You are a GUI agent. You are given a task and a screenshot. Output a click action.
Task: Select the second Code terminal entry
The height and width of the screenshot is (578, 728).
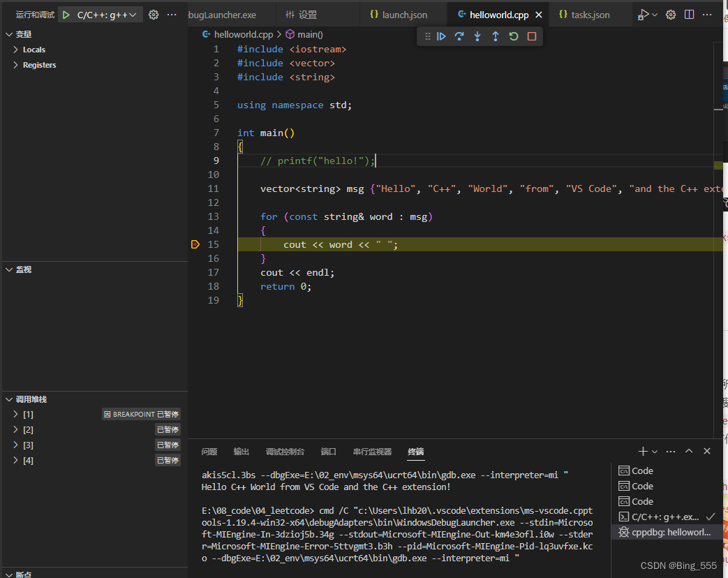667,486
